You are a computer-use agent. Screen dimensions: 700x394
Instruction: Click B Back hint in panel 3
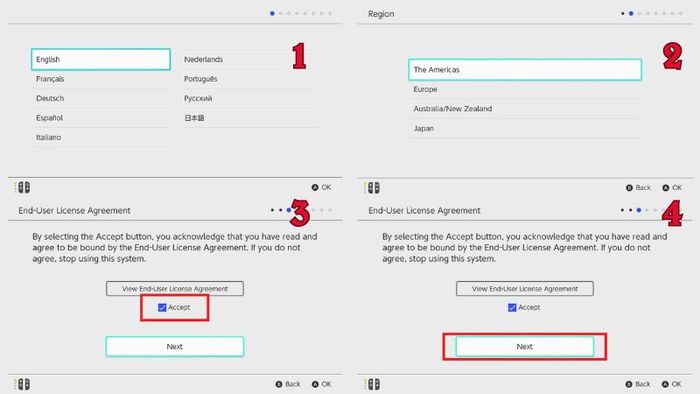tap(288, 384)
